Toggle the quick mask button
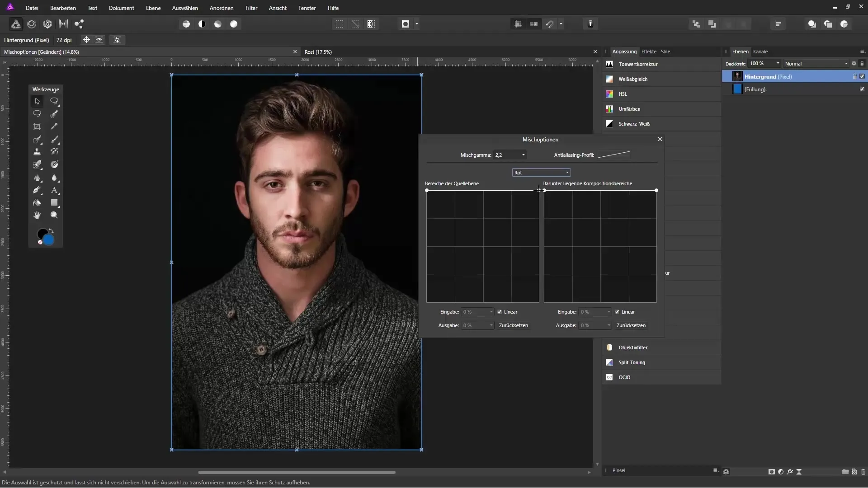 pos(406,24)
